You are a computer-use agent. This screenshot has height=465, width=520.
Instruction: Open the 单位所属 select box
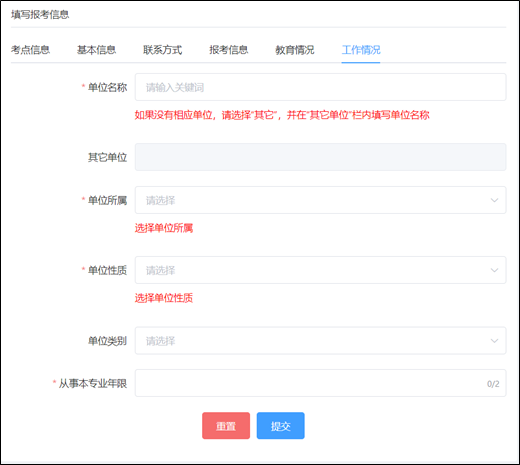(320, 200)
